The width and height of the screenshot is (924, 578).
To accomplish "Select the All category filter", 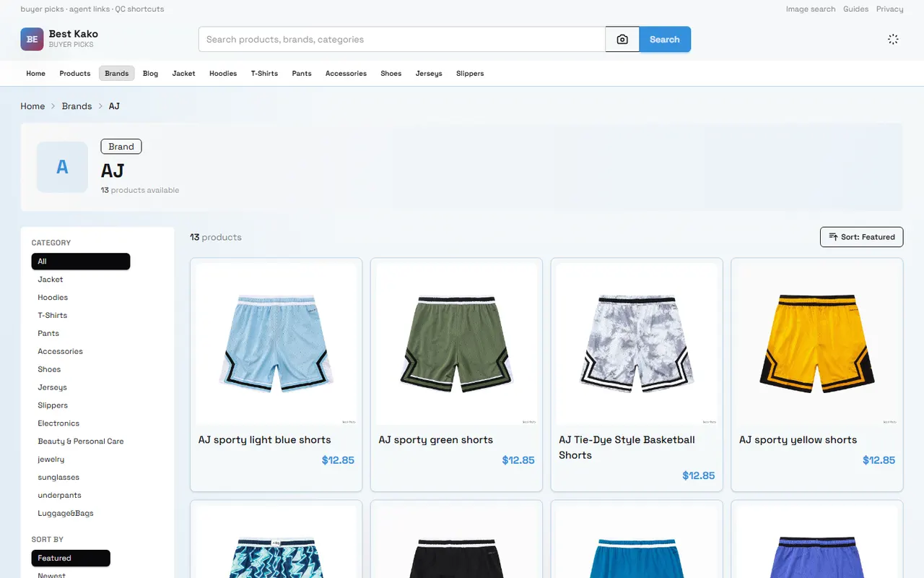I will point(81,262).
